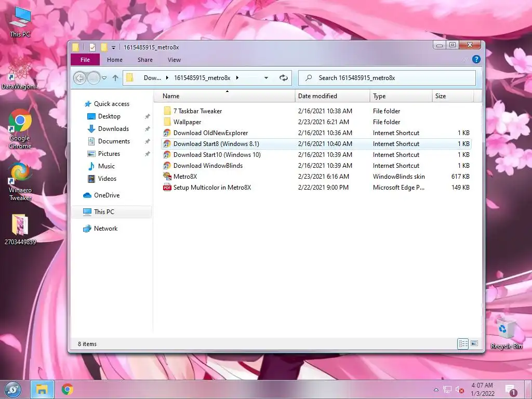Viewport: 532px width, 399px height.
Task: Select DataWagon desktop shortcut
Action: 20,74
